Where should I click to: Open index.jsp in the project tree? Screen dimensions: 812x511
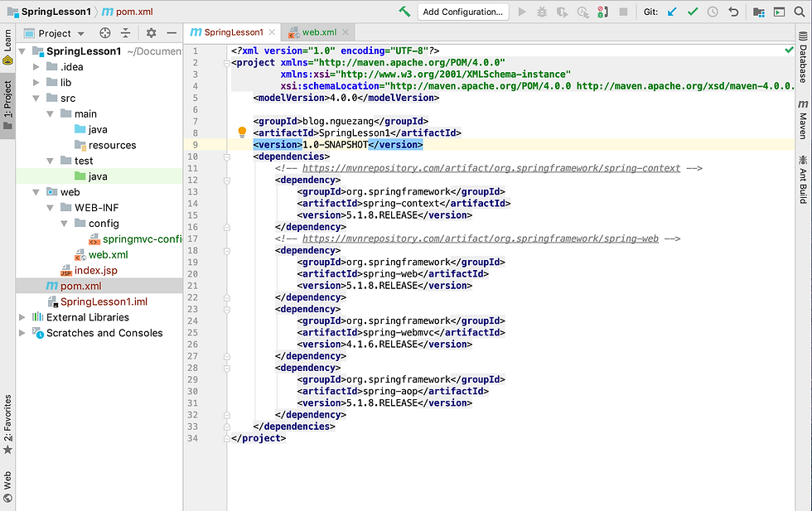tap(89, 270)
